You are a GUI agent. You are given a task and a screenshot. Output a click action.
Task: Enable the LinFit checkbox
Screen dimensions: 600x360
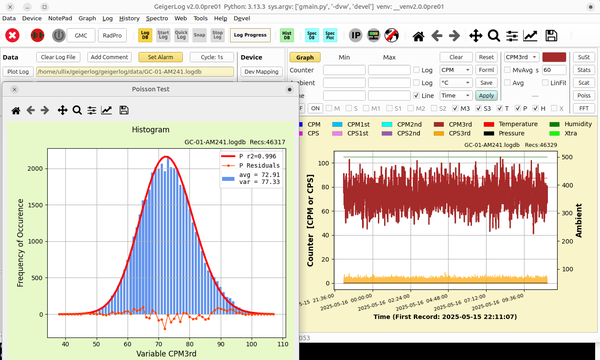(545, 83)
